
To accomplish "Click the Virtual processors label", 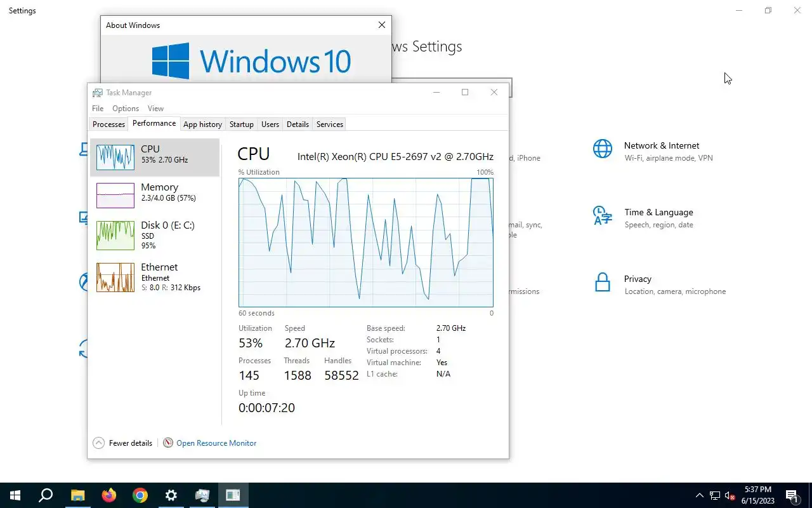I will tap(397, 351).
